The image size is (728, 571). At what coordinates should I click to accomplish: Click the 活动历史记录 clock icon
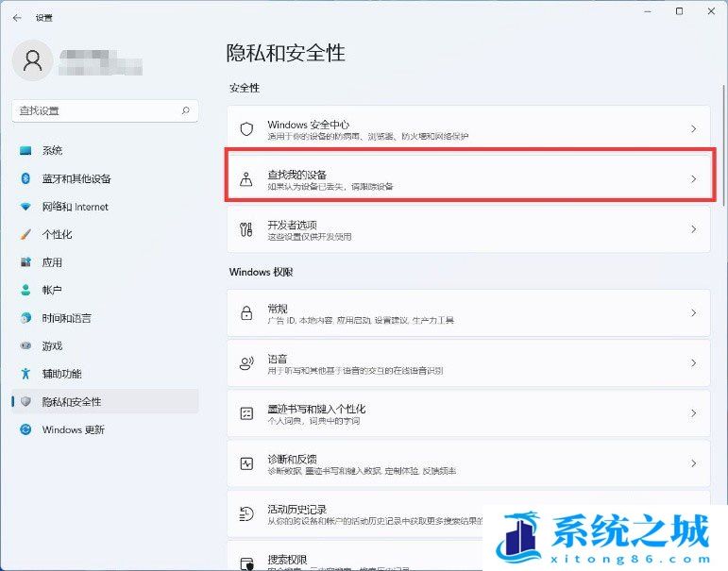tap(246, 513)
